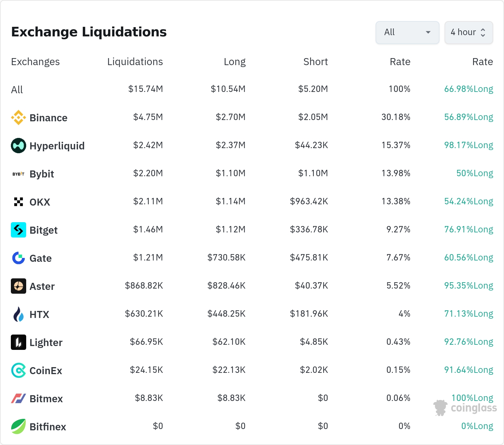Open the Bitfinex exchange link

pos(48,427)
